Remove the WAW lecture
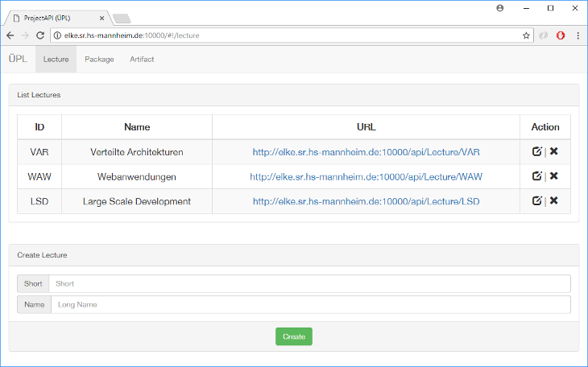Screen dimensions: 588x367 tap(554, 175)
